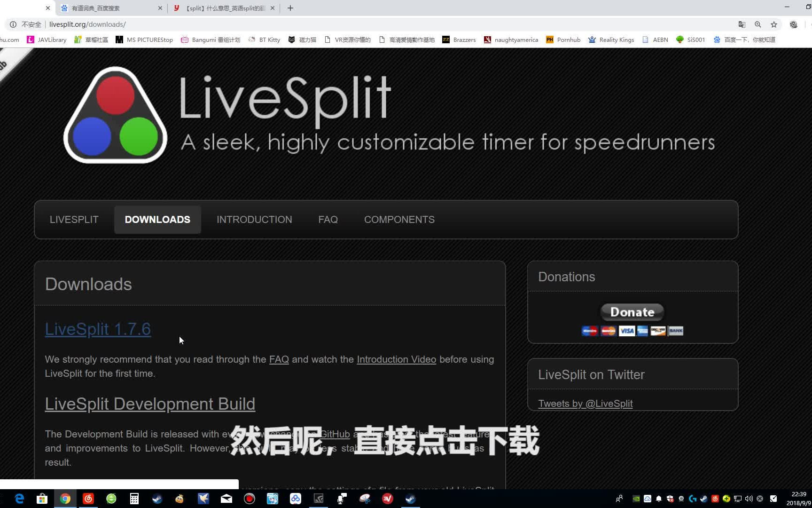Open Calculator from the taskbar
812x508 pixels.
[134, 499]
